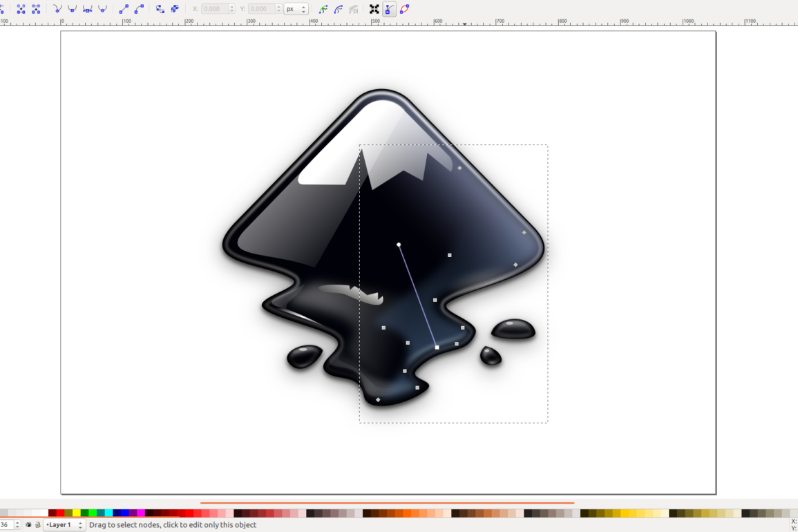Click the Y coordinate spinner arrows
Image resolution: width=798 pixels, height=532 pixels.
coord(279,9)
